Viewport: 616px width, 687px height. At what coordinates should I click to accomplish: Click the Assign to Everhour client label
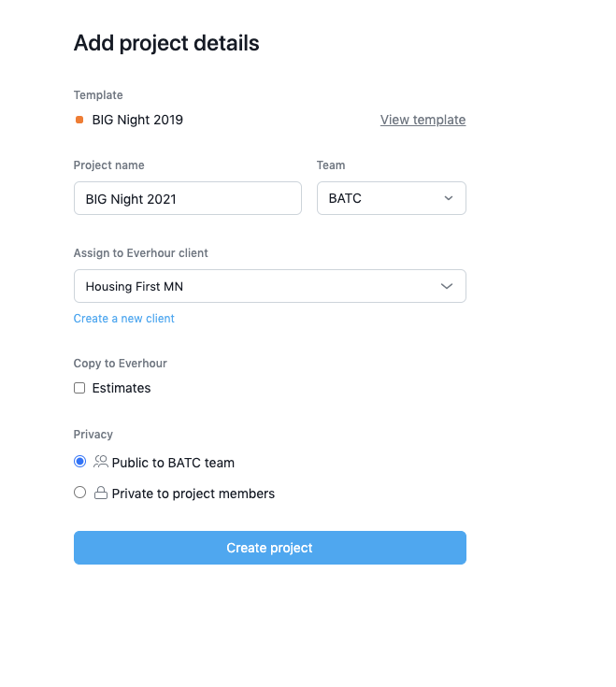tap(141, 253)
